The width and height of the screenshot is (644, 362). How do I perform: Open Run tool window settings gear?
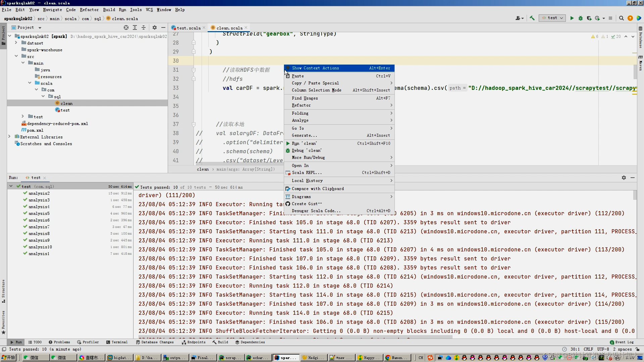[624, 178]
